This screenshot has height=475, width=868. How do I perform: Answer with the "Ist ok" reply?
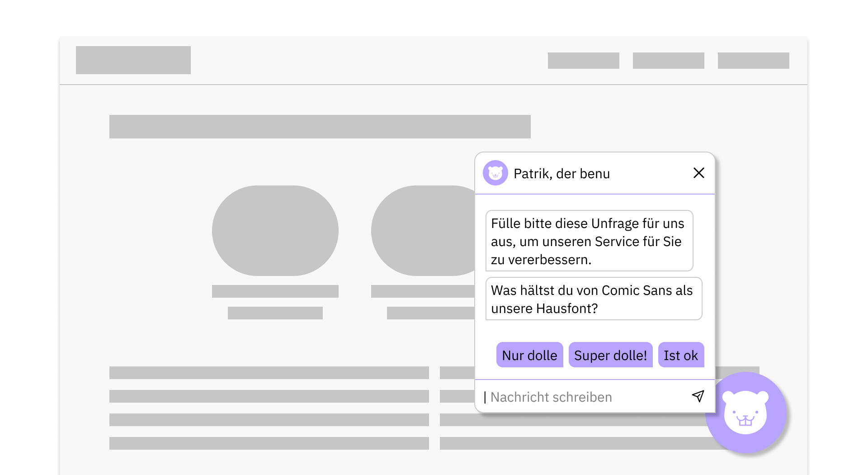point(680,355)
